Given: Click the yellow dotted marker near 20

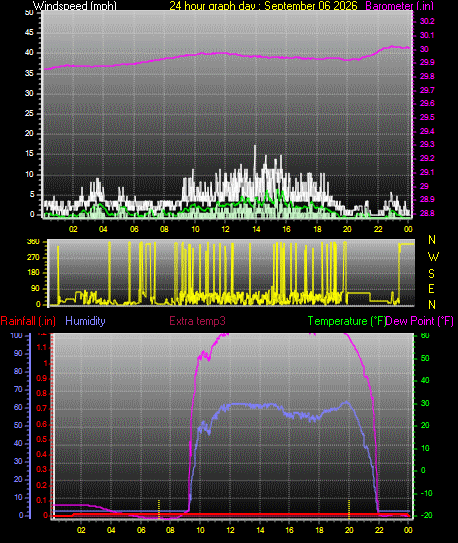Looking at the screenshot, I should 349,509.
